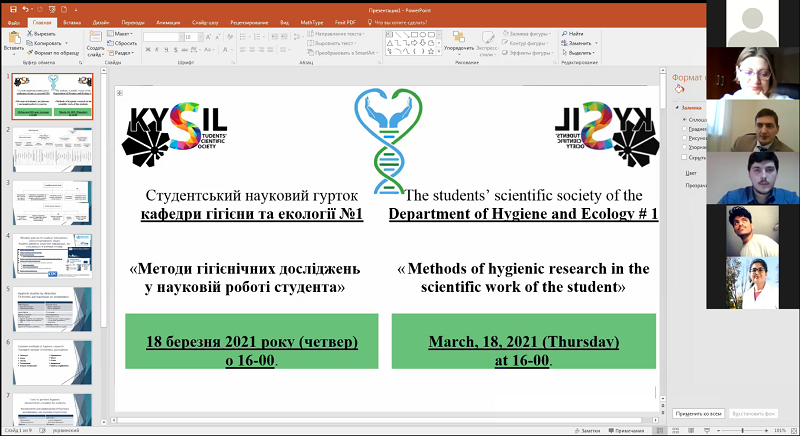Switch to the Animations (Анимация) tab

[x=168, y=22]
